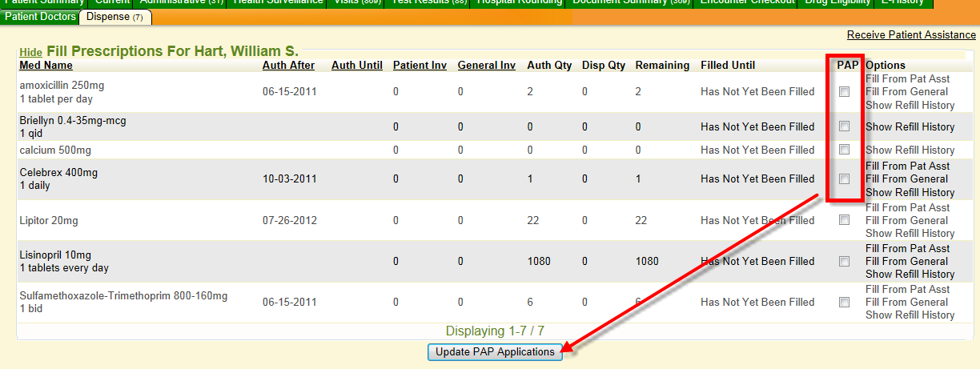The image size is (980, 369).
Task: Click the Fill Prescriptions For Hart, William S. heading
Action: pos(172,51)
